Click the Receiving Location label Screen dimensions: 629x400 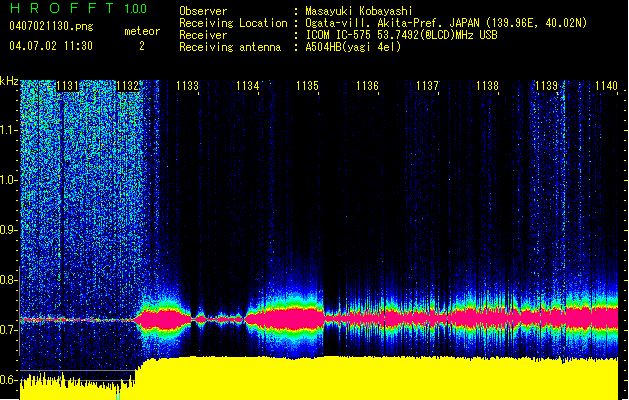coord(233,23)
